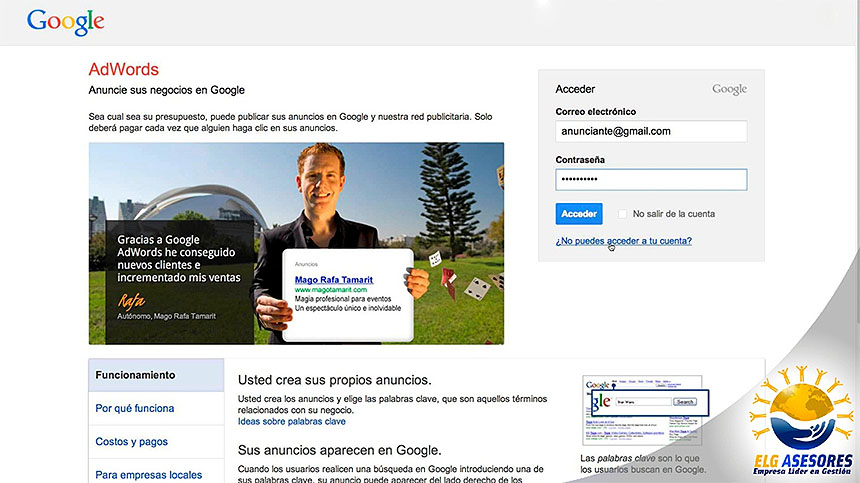Click the Google logo in the header

point(66,22)
